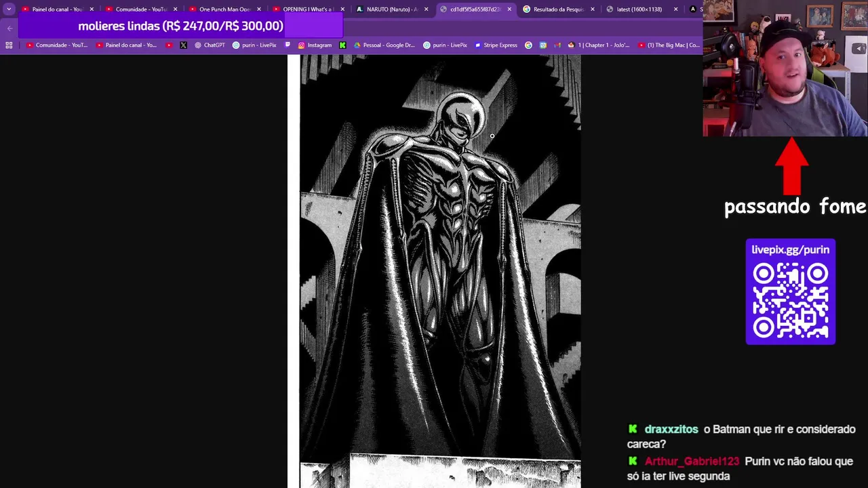Close the 'OPENING | What's a' tab
The height and width of the screenshot is (488, 868).
pos(342,9)
